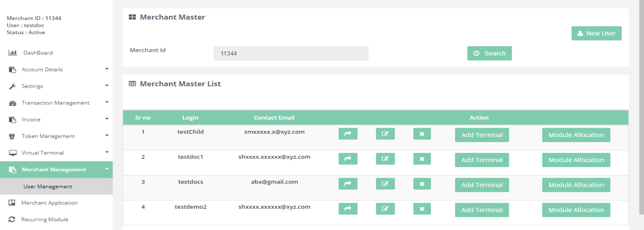
Task: Click the share arrow icon for testdemo2
Action: pyautogui.click(x=348, y=209)
